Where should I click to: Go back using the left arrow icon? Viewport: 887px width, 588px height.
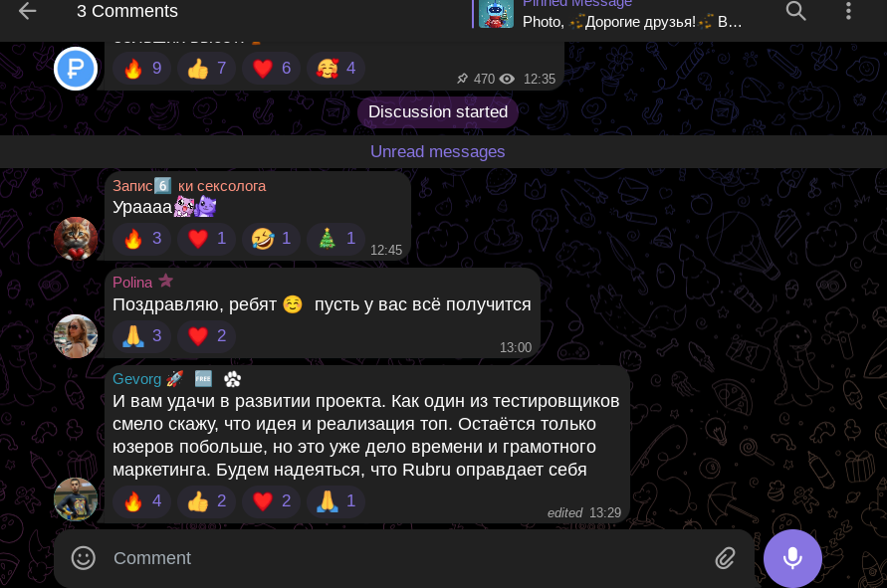coord(27,11)
